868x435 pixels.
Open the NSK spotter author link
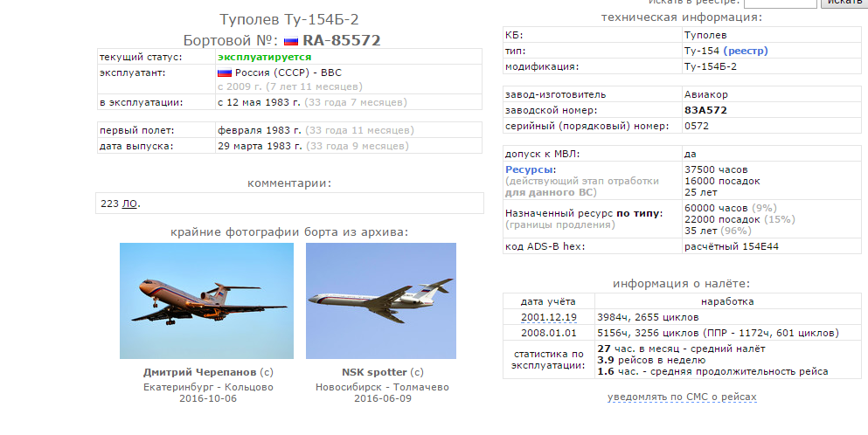374,372
